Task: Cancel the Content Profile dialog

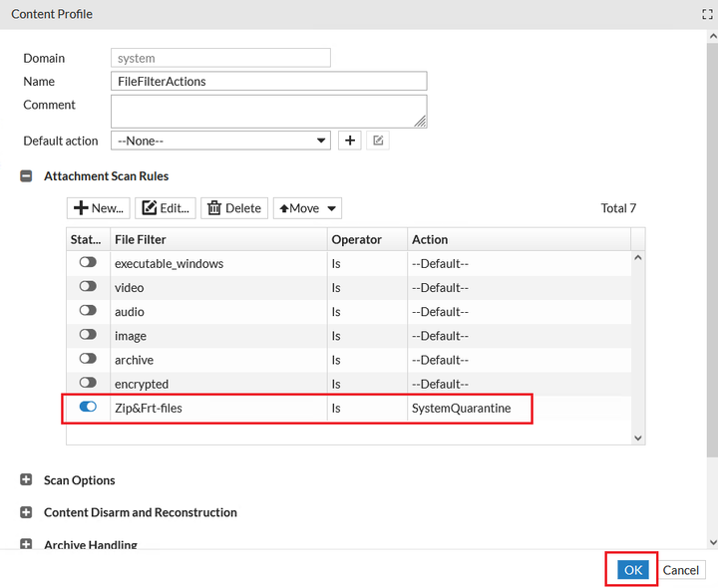Action: pos(681,570)
